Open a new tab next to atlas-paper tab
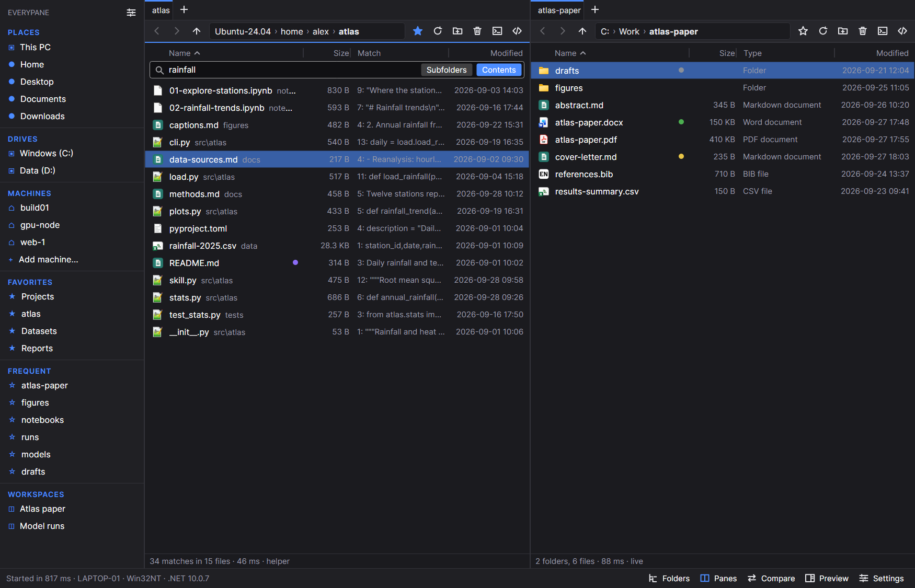Viewport: 915px width, 588px height. tap(595, 10)
